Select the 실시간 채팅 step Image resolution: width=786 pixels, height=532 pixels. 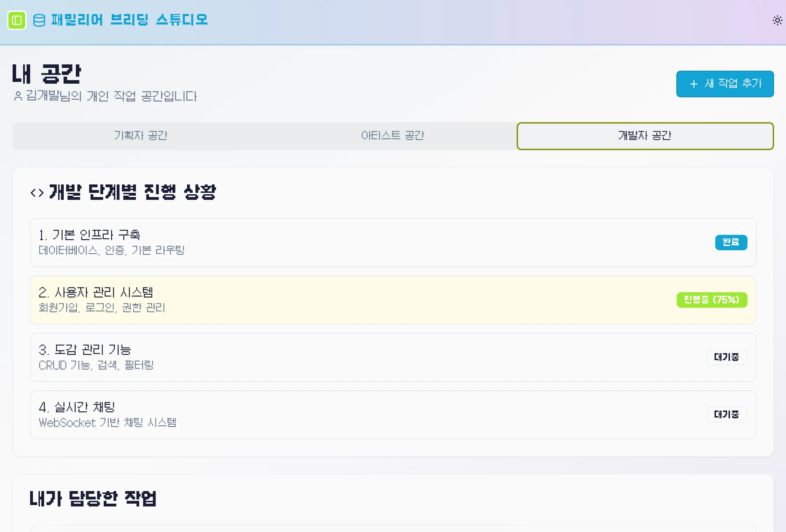pyautogui.click(x=393, y=415)
